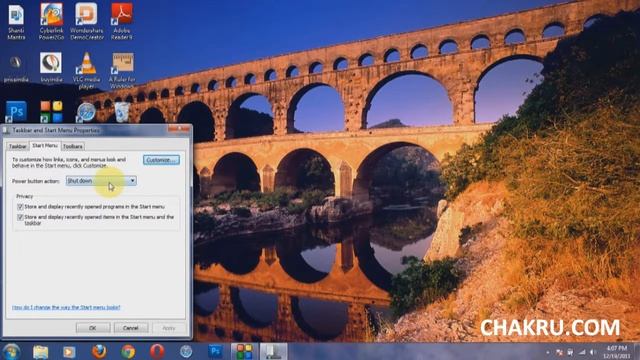
Task: Select the blue globe shortcut on the desktop
Action: [86, 112]
